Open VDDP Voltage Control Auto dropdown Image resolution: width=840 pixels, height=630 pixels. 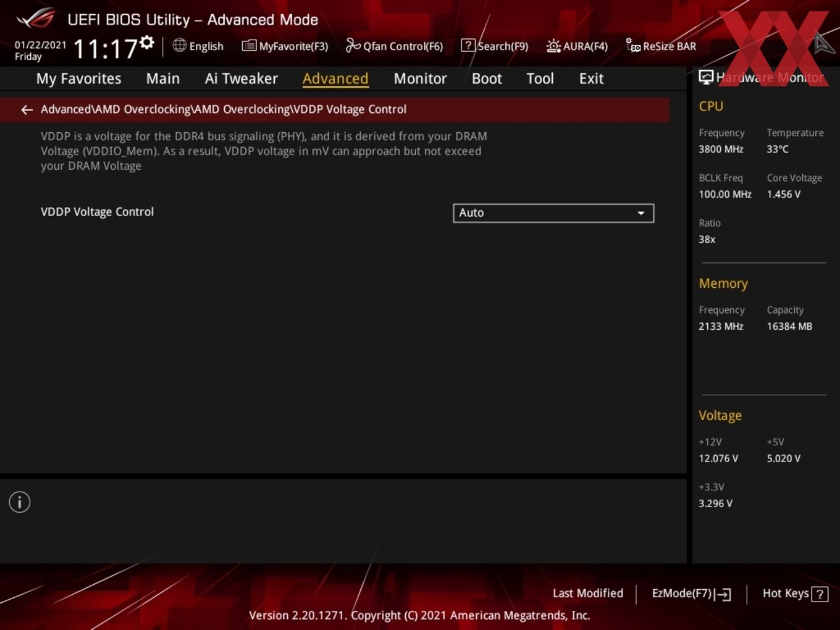pyautogui.click(x=553, y=213)
